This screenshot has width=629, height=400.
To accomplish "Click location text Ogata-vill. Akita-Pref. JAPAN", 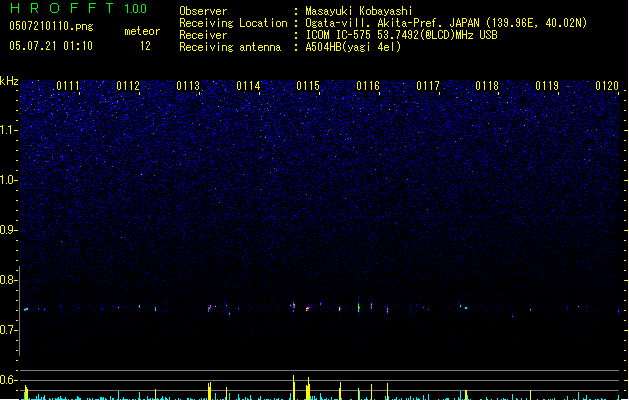I will click(x=393, y=23).
